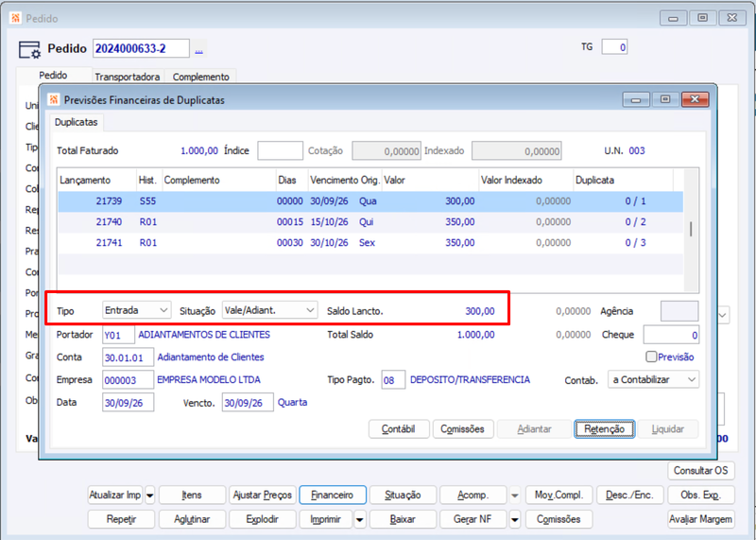Click the Aglutinar button
756x540 pixels.
[192, 519]
